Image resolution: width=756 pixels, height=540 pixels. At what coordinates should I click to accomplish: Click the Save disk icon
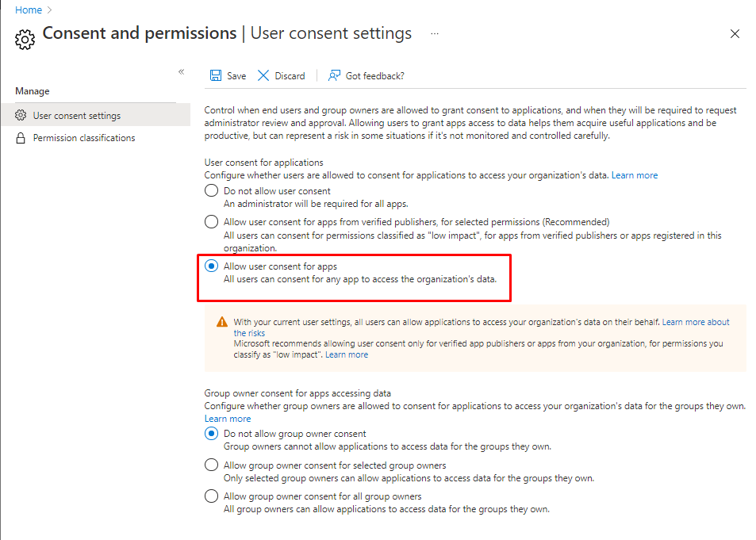pyautogui.click(x=216, y=75)
